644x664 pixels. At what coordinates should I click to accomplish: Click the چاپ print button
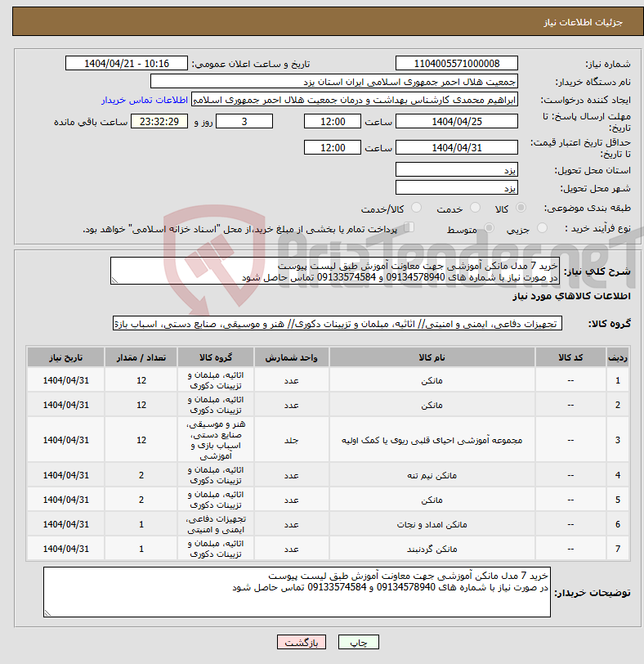pos(359,642)
